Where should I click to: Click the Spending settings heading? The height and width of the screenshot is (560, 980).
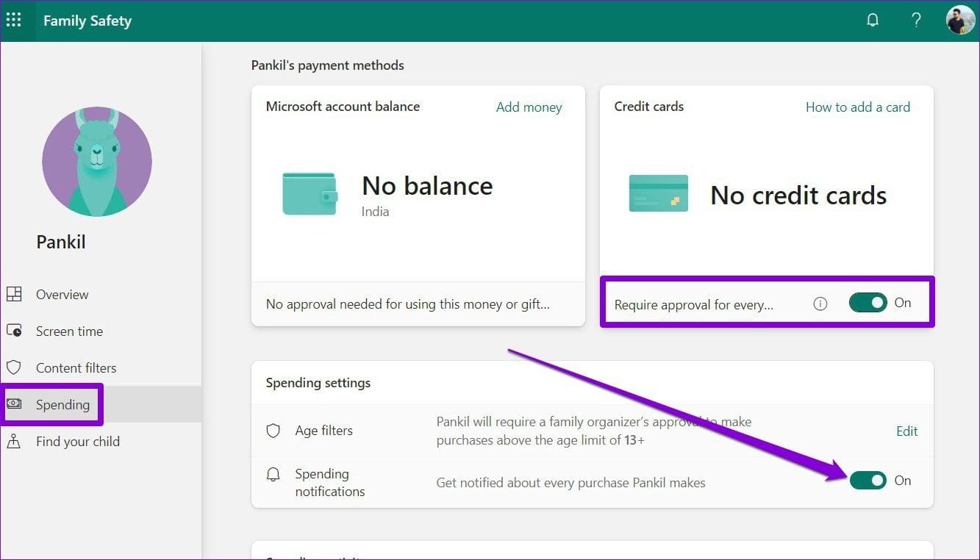[x=318, y=383]
